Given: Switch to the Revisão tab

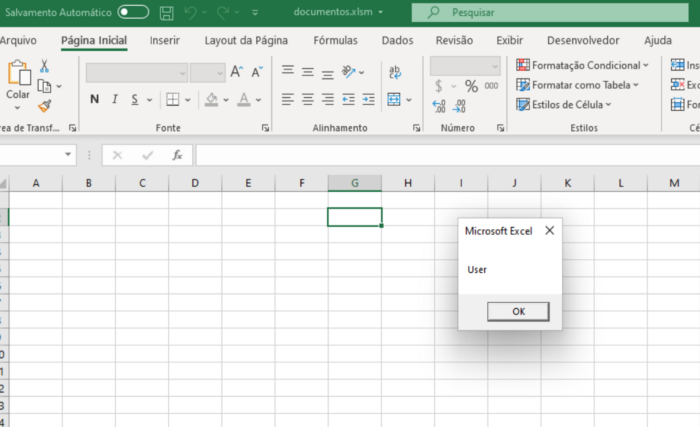Looking at the screenshot, I should [454, 40].
